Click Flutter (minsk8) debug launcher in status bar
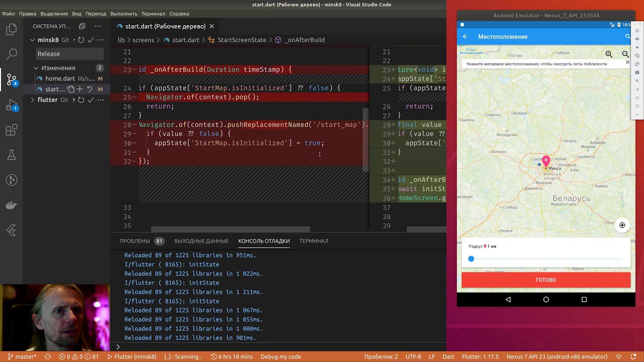The height and width of the screenshot is (362, 644). 132,356
